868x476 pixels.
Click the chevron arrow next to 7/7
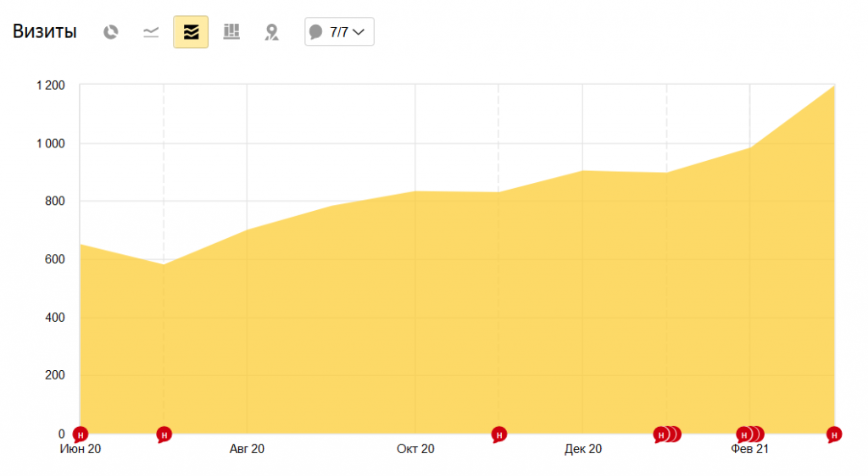[359, 32]
